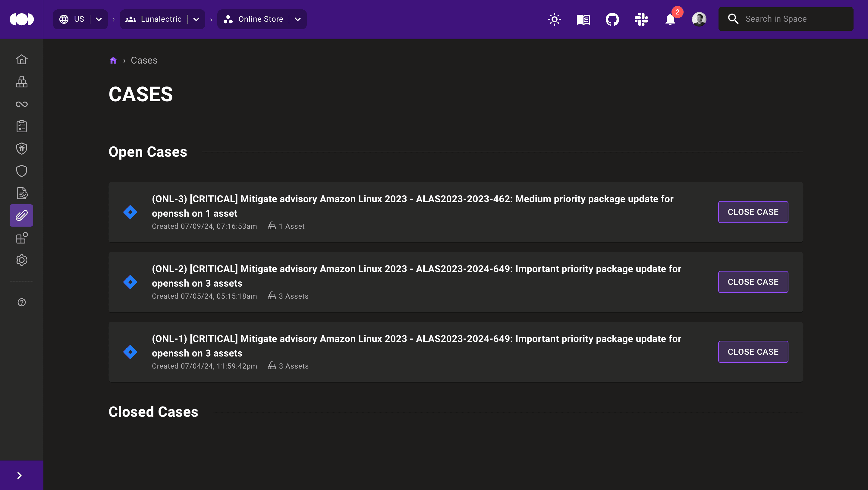Image resolution: width=868 pixels, height=490 pixels.
Task: Open the GitHub icon link
Action: click(612, 19)
